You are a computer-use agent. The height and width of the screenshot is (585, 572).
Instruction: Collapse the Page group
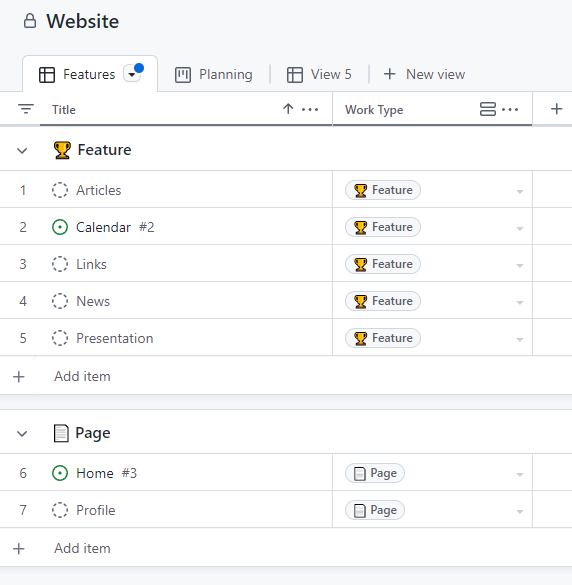[22, 434]
